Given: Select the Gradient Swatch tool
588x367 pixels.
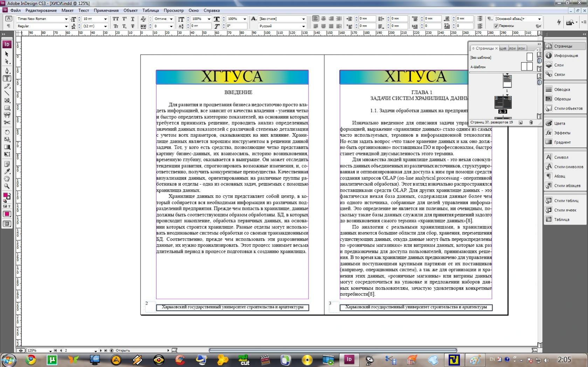Looking at the screenshot, I should [7, 147].
